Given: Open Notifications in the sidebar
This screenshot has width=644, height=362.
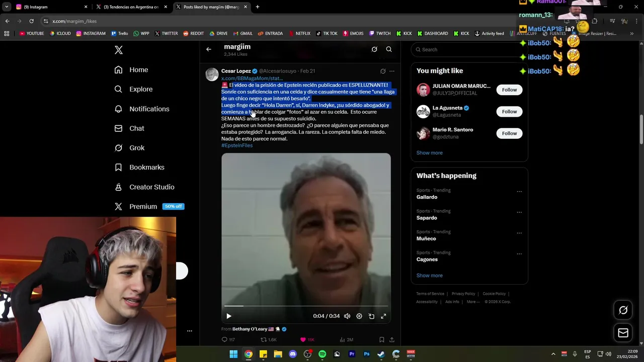Looking at the screenshot, I should 142,109.
